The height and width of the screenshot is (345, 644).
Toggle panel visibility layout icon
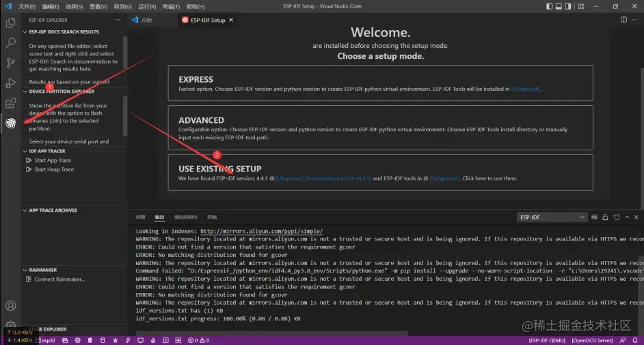(559, 7)
